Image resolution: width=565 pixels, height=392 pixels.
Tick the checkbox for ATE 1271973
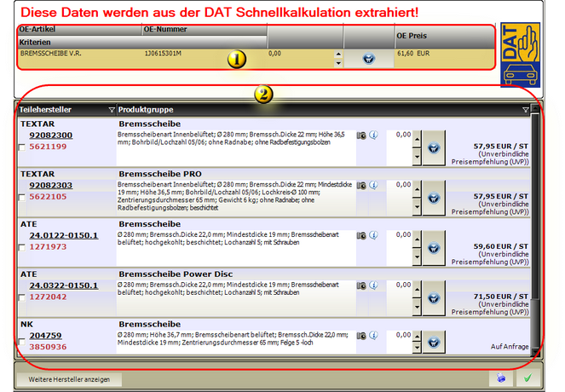(x=22, y=247)
